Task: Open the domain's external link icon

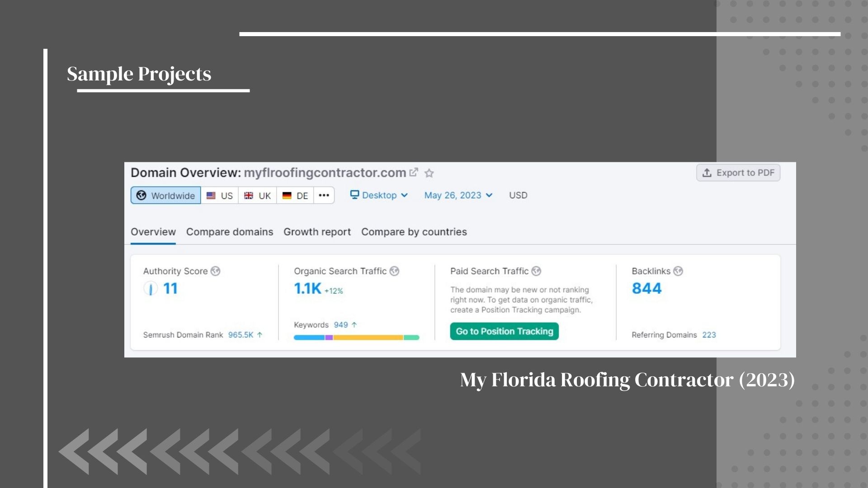Action: point(413,173)
